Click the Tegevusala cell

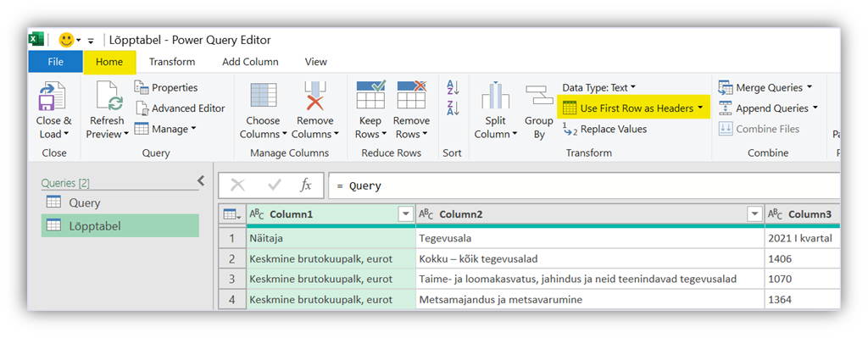pos(590,238)
